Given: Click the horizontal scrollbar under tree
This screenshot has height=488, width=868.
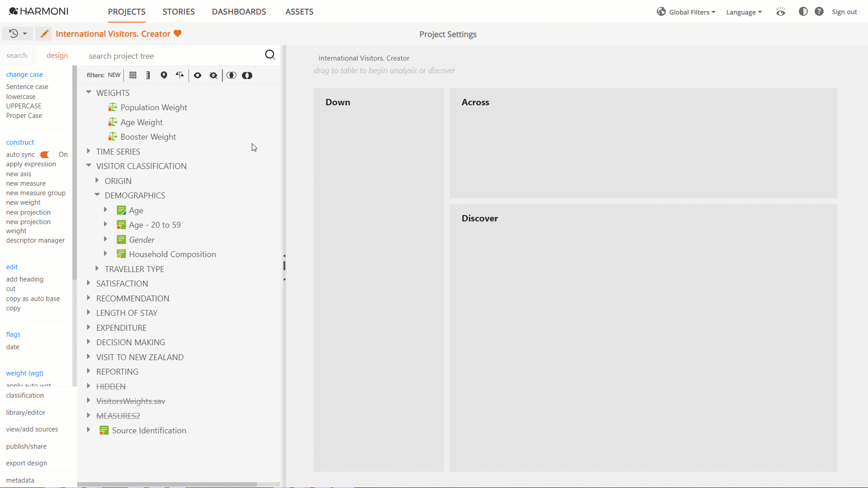Looking at the screenshot, I should tap(167, 484).
